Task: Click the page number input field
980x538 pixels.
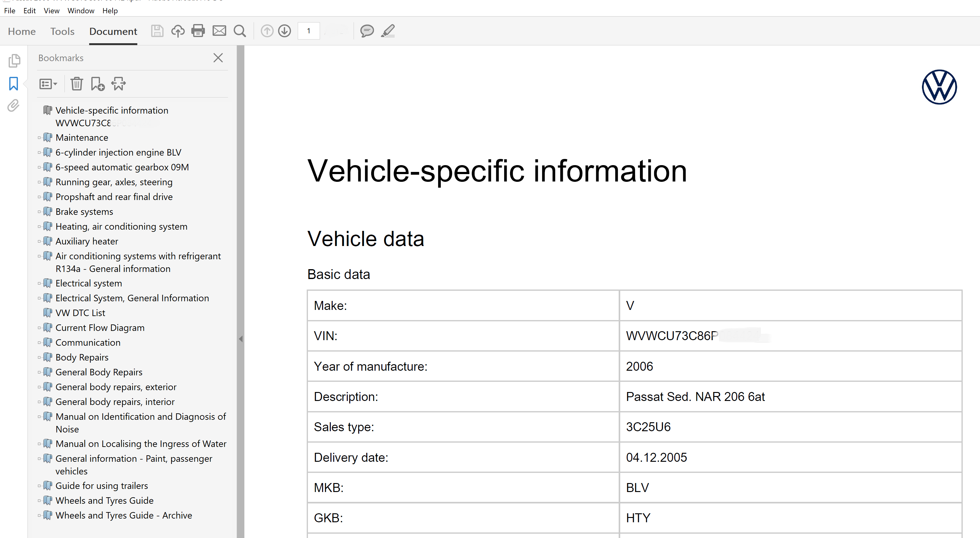Action: (x=309, y=31)
